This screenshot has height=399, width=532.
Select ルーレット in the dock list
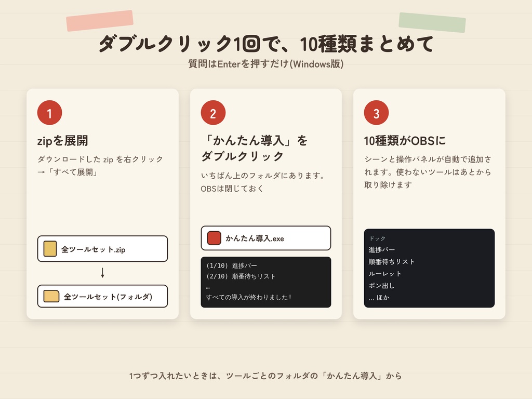(x=385, y=273)
